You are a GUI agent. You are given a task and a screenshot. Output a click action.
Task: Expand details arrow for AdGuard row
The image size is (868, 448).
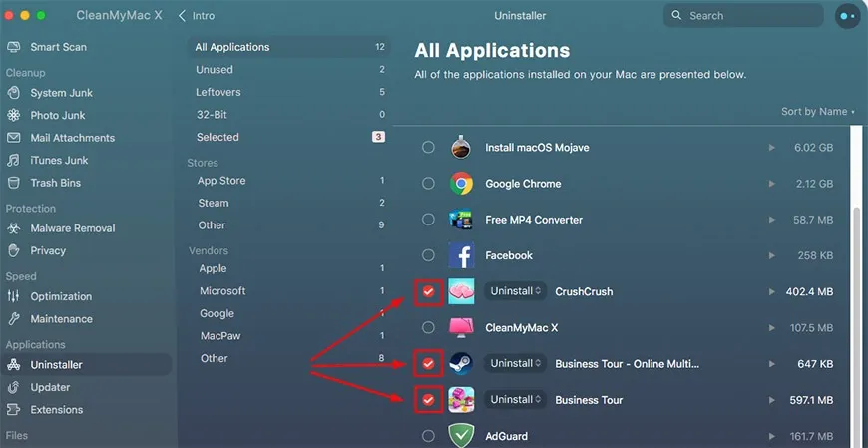point(771,436)
